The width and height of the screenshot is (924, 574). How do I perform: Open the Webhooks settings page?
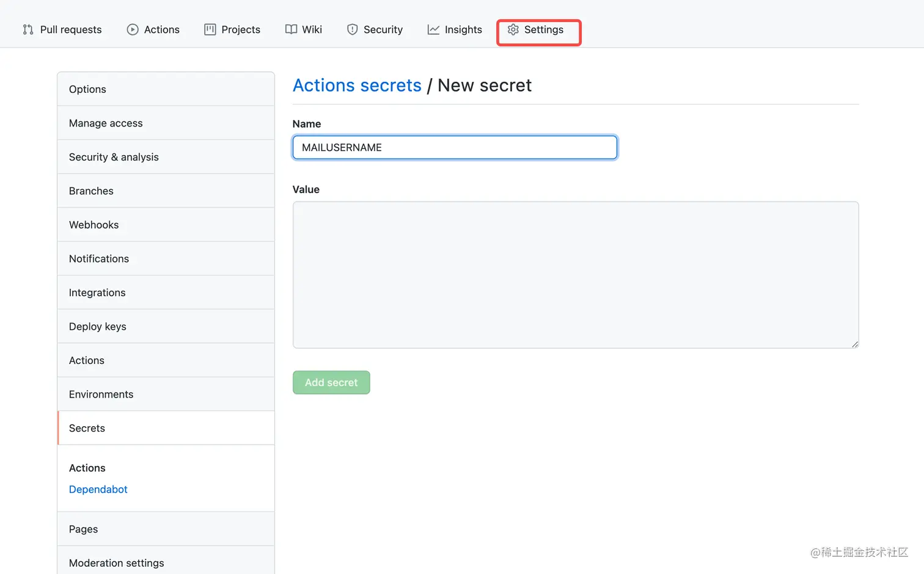pyautogui.click(x=166, y=225)
